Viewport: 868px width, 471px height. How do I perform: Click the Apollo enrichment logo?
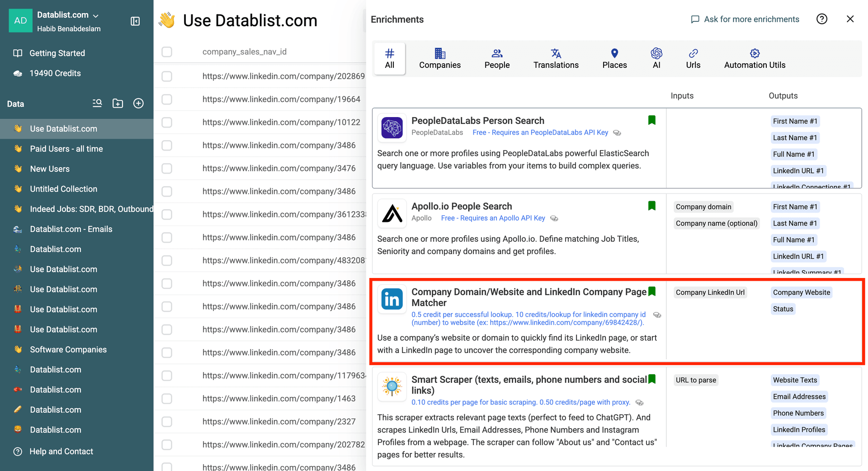click(x=392, y=213)
